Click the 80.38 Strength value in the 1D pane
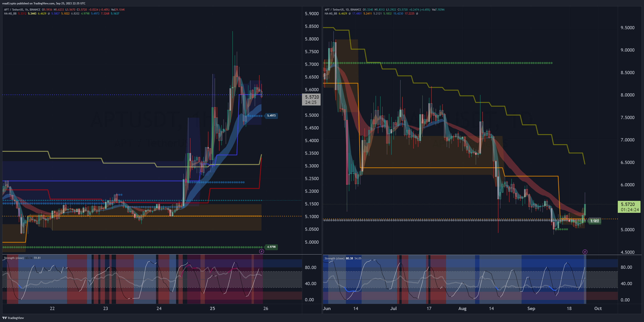The width and height of the screenshot is (644, 322). click(349, 258)
